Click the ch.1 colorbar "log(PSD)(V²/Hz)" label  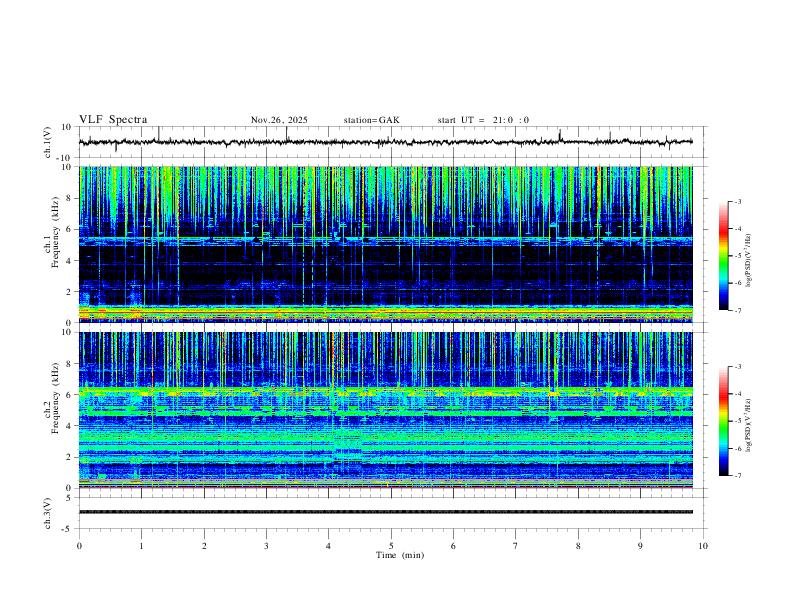[x=748, y=260]
